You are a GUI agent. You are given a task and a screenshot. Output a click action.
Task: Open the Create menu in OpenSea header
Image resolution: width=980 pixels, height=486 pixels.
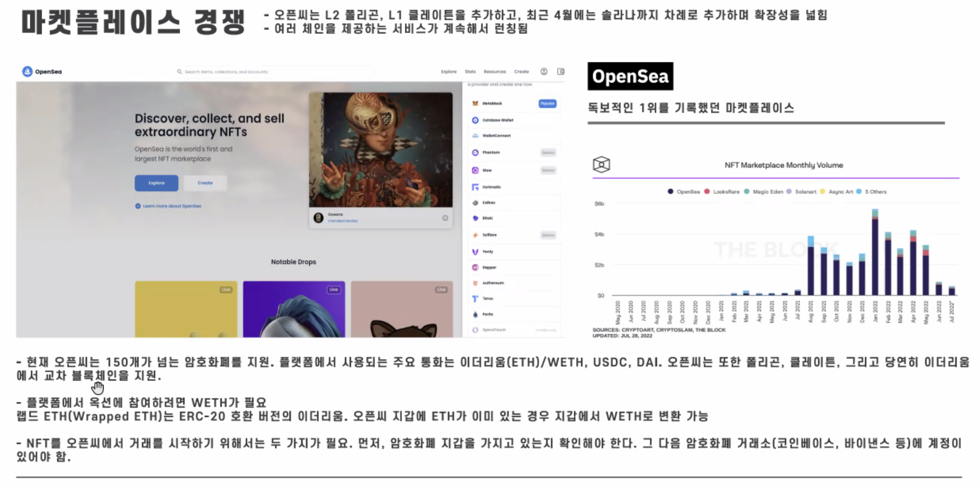pos(522,72)
